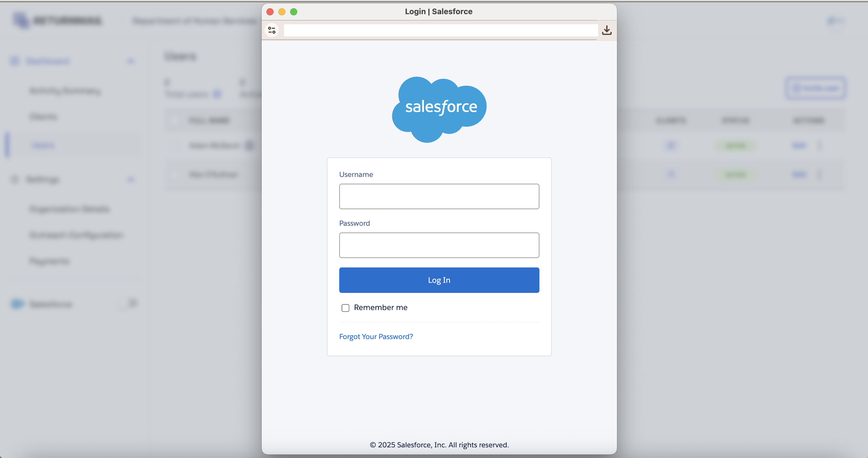This screenshot has width=868, height=458.
Task: Click the Salesforce cloud logo
Action: [439, 109]
